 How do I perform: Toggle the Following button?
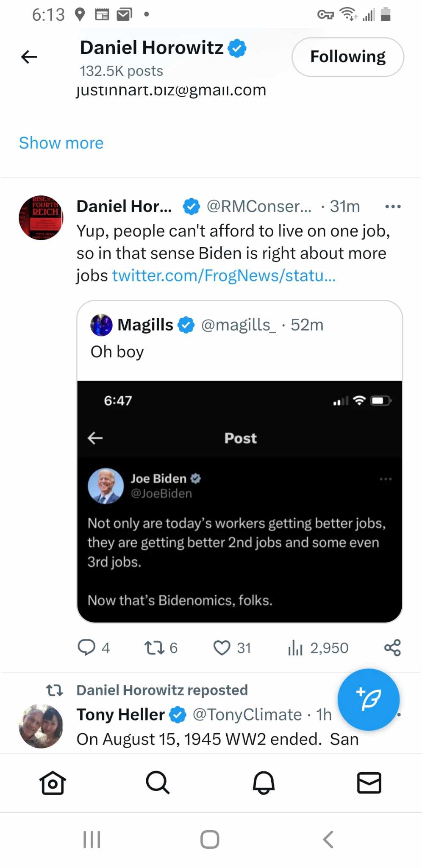347,57
